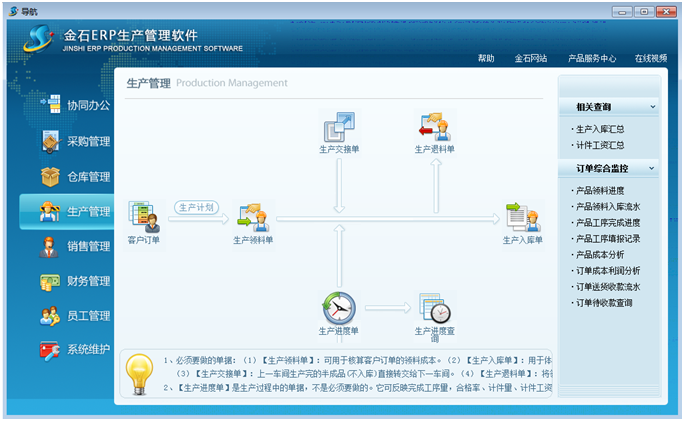Open the 客户订单 customer order icon
This screenshot has height=421, width=684.
(143, 217)
